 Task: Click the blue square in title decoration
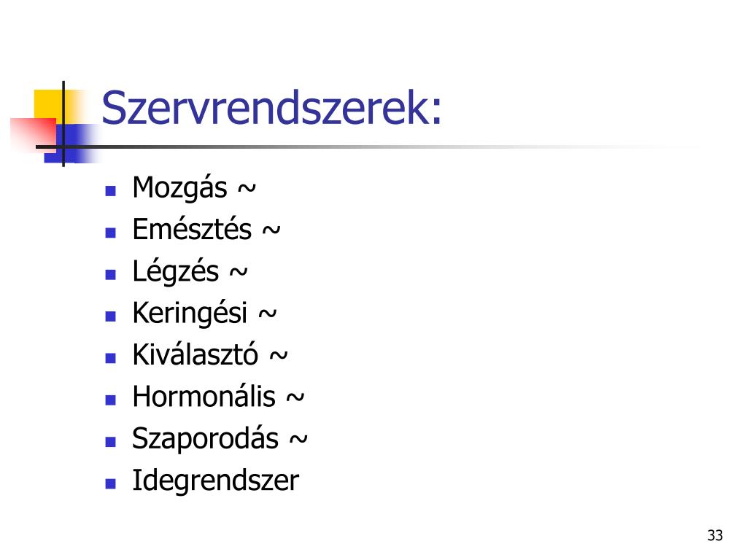click(x=71, y=143)
